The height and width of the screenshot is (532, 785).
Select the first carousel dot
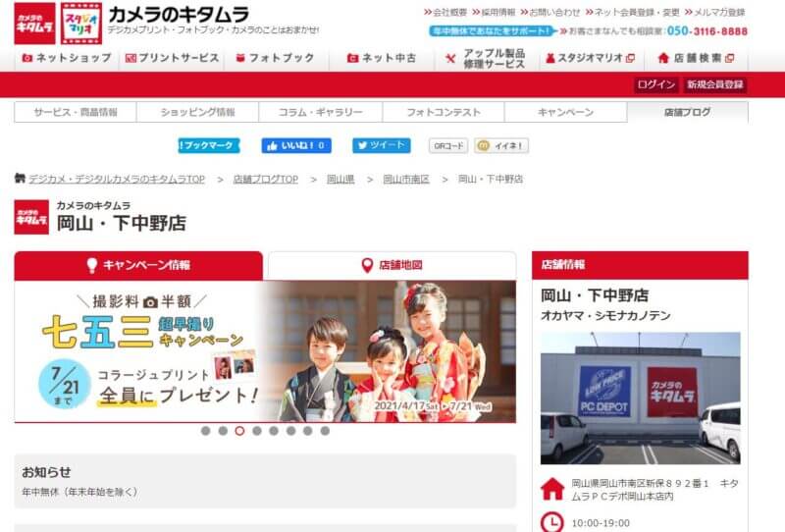205,431
